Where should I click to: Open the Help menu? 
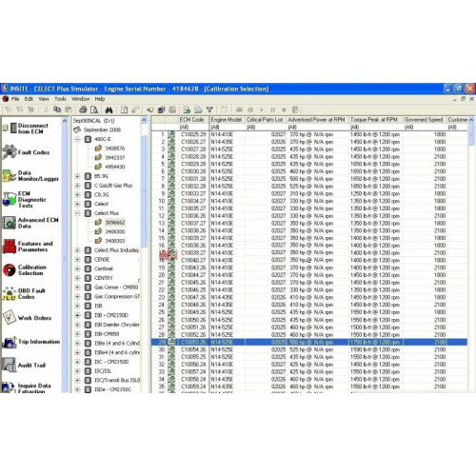click(100, 99)
